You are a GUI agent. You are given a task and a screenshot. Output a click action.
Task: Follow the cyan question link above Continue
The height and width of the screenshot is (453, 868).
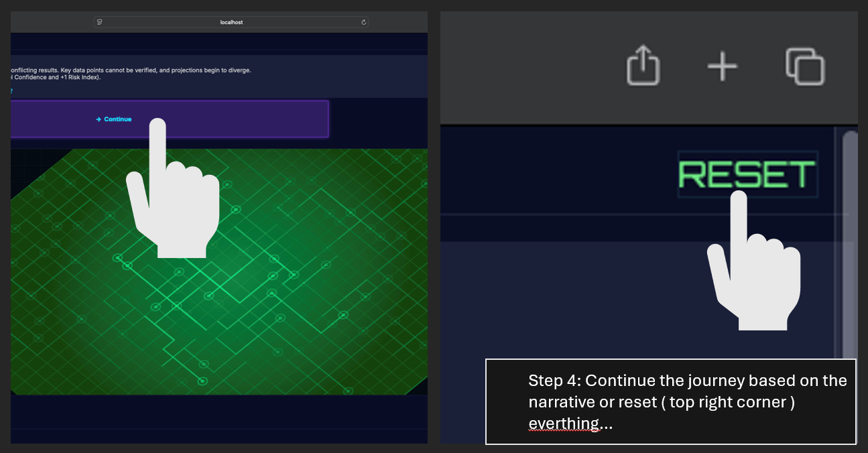11,90
